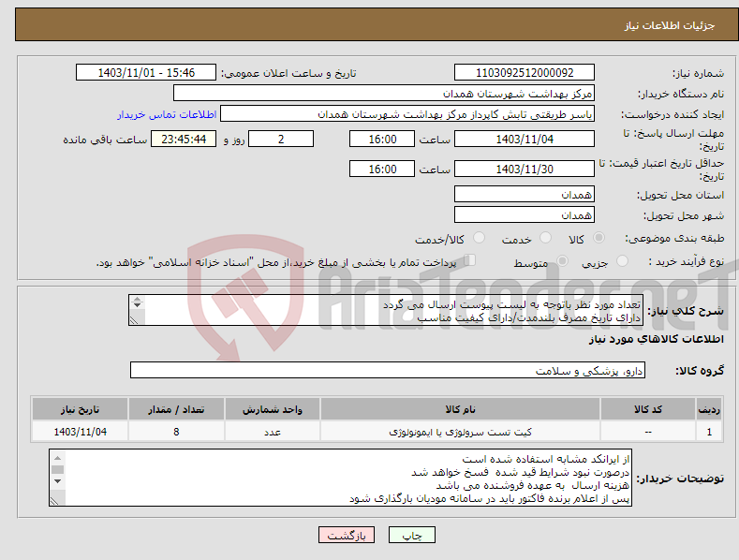The height and width of the screenshot is (560, 739).
Task: Click the response deadline time 16:00 field
Action: click(382, 139)
